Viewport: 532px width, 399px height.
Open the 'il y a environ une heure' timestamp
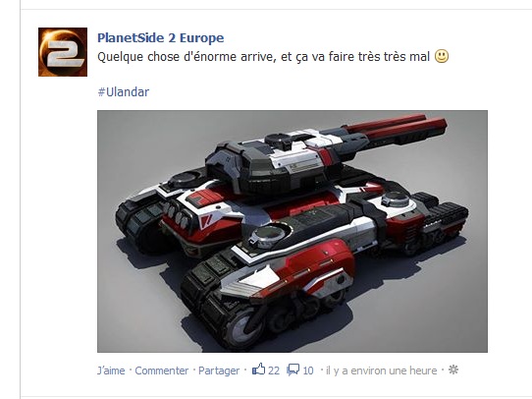click(382, 370)
